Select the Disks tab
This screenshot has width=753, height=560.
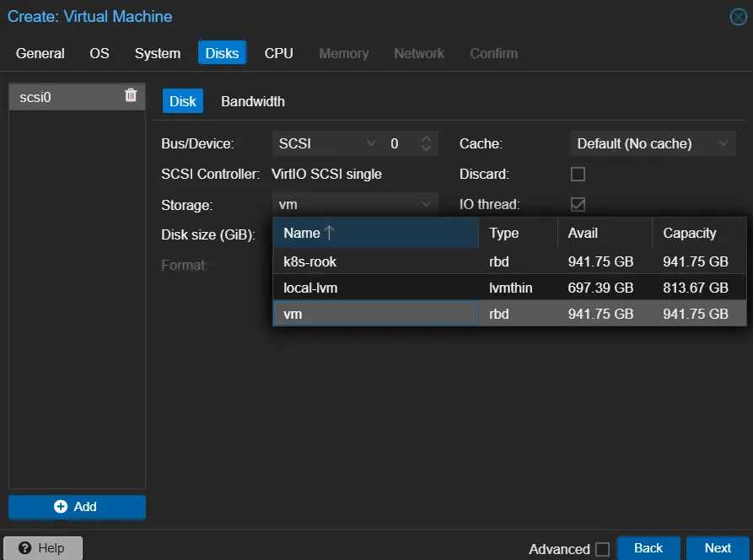click(x=222, y=53)
